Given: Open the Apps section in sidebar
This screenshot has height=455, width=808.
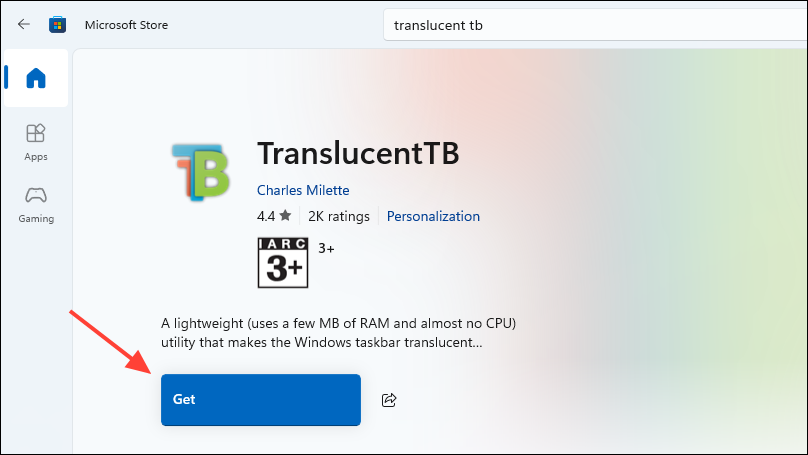Looking at the screenshot, I should tap(36, 143).
